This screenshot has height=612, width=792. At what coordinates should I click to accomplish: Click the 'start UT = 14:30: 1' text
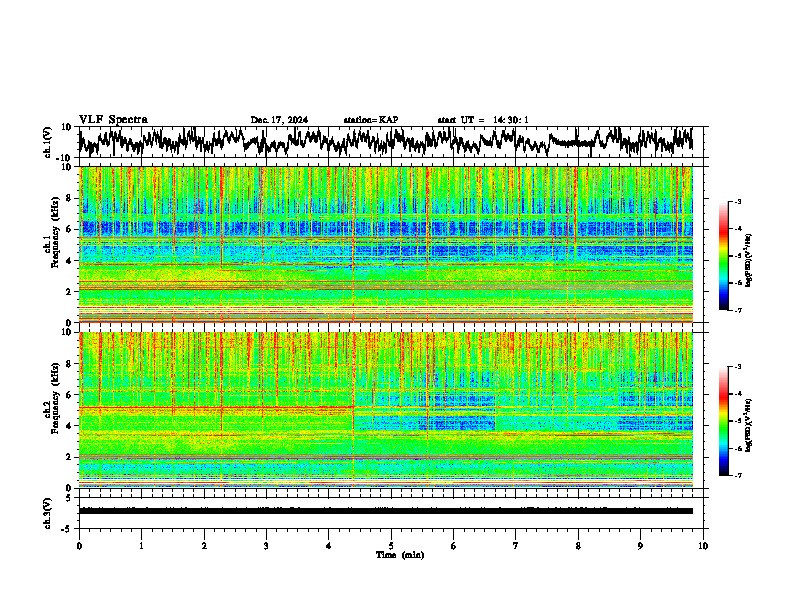[x=483, y=120]
